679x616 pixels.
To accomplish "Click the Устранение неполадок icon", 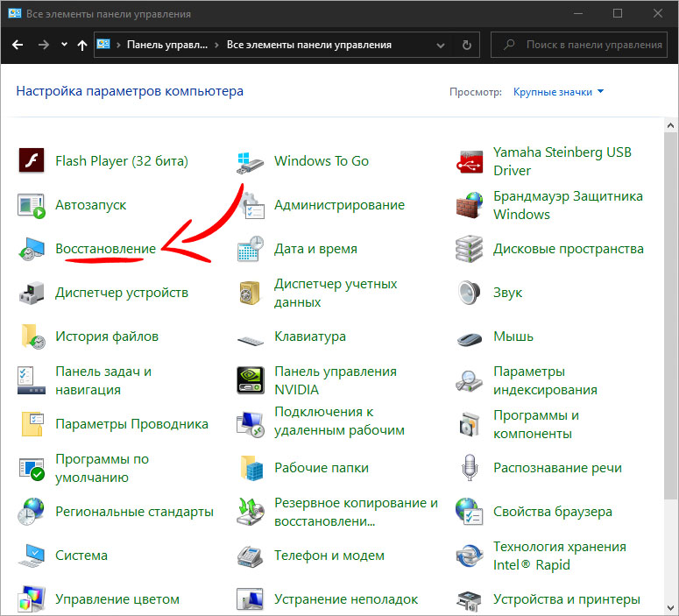I will click(x=251, y=599).
